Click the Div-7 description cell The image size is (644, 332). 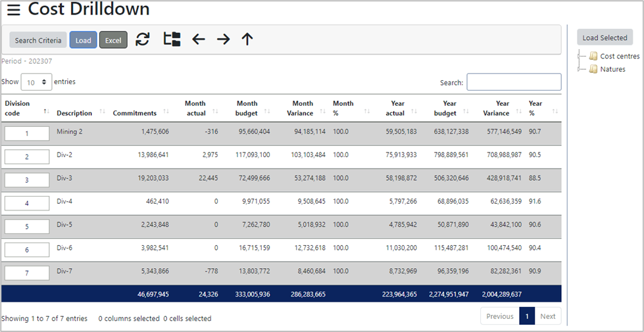tap(64, 271)
